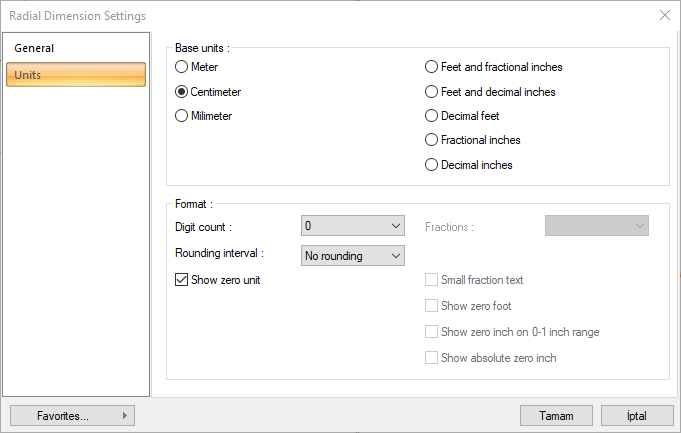Select the Centimeter radio button
The image size is (681, 433).
181,92
